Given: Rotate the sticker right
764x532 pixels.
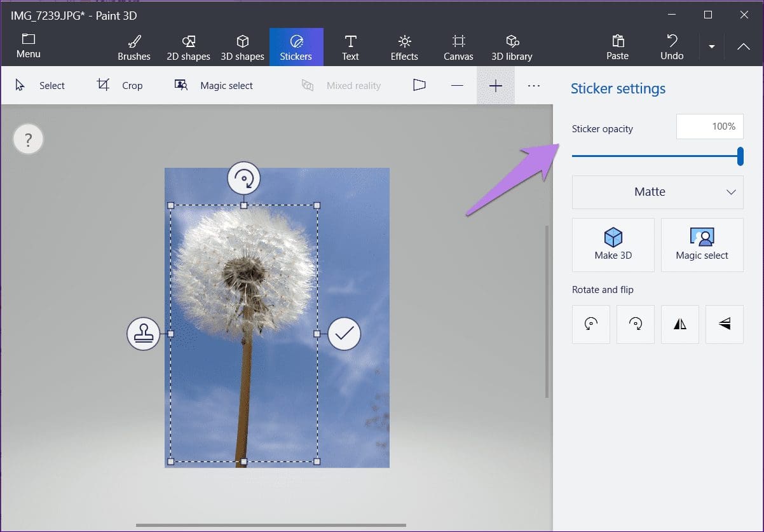Looking at the screenshot, I should point(636,324).
